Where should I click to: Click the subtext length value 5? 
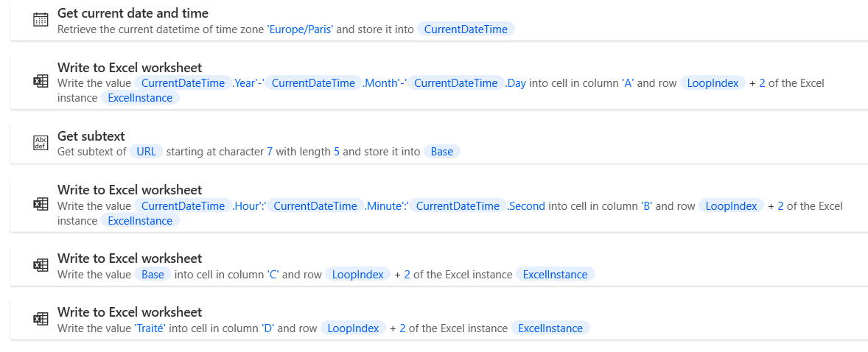pyautogui.click(x=337, y=152)
